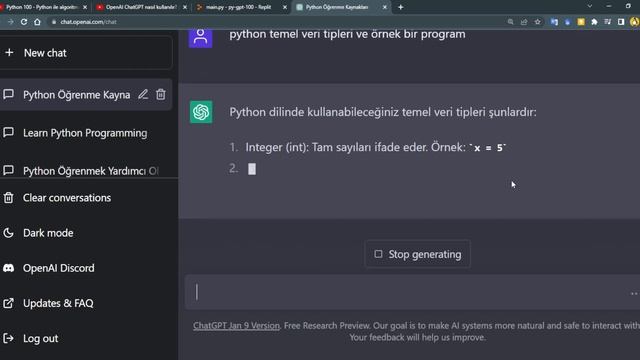Click Clear conversations

click(67, 198)
